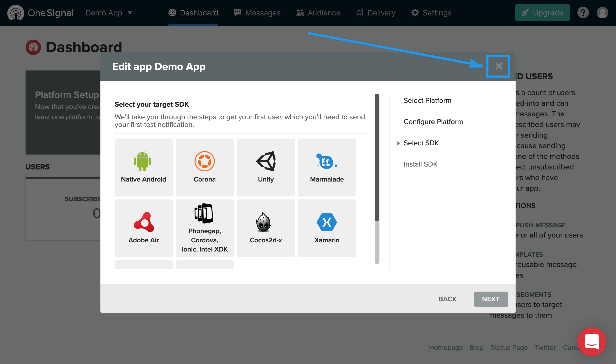
Task: Close the Edit app dialog
Action: (499, 66)
